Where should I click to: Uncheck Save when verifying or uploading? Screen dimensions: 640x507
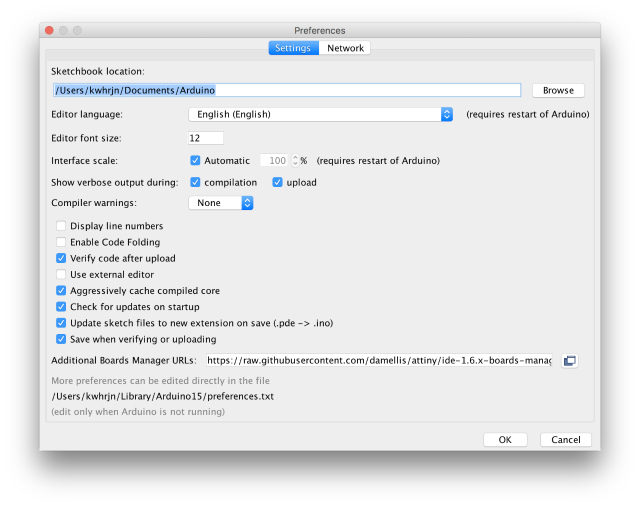tap(61, 339)
